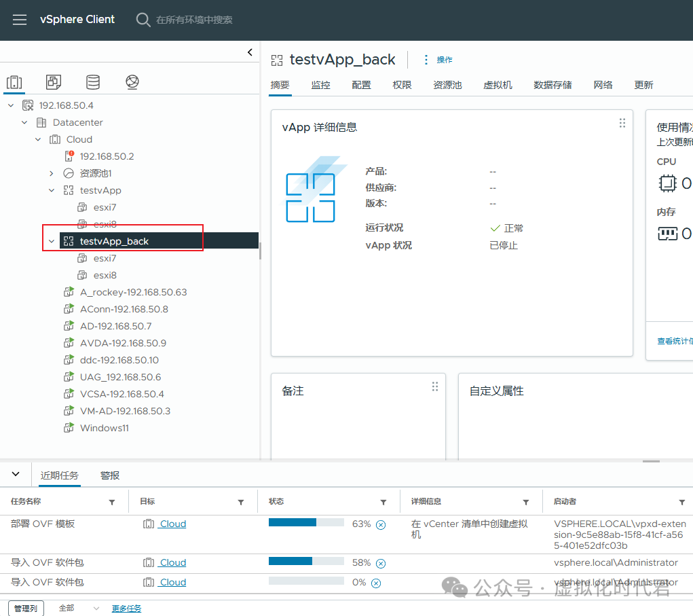Open the 权限 permissions tab
Viewport: 693px width, 616px height.
click(402, 85)
